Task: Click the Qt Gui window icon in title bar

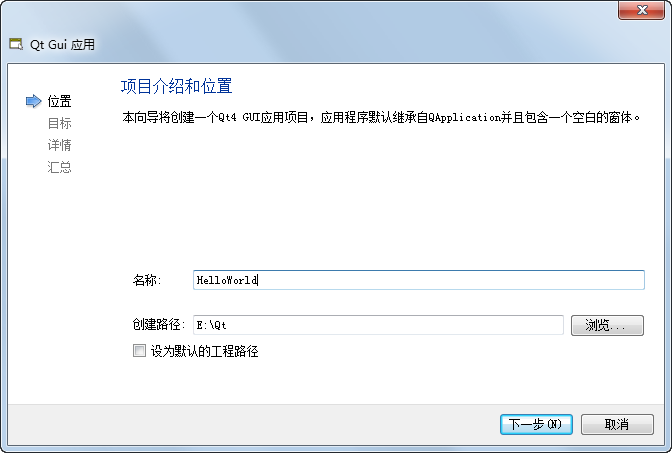Action: tap(16, 45)
